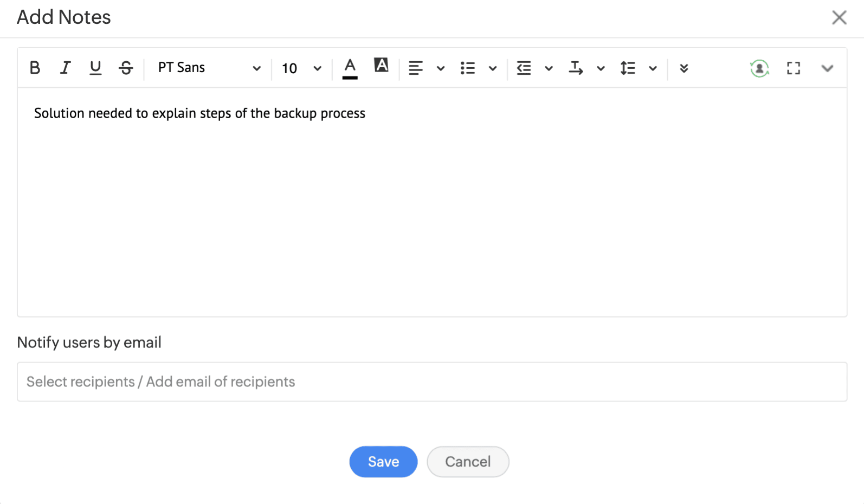Image resolution: width=864 pixels, height=504 pixels.
Task: Pick a font text color
Action: (x=350, y=68)
